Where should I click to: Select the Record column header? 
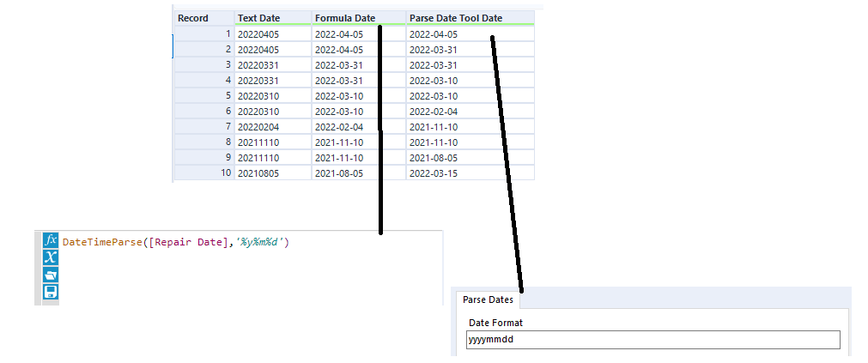tap(203, 18)
